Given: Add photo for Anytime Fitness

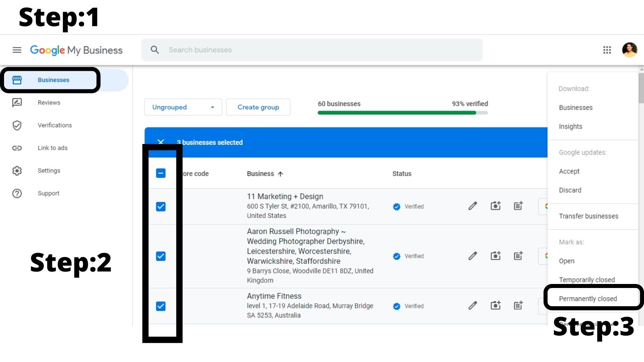Looking at the screenshot, I should pyautogui.click(x=495, y=306).
